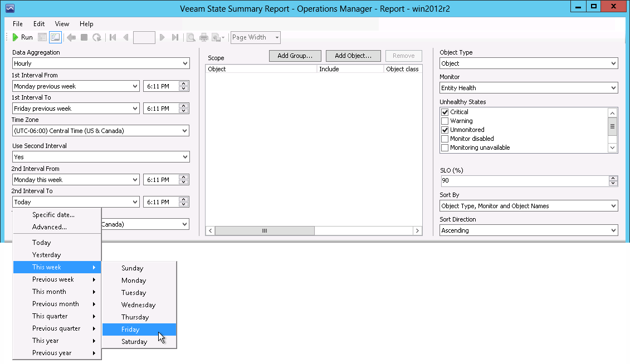Select Wednesday in This week submenu

click(x=139, y=305)
